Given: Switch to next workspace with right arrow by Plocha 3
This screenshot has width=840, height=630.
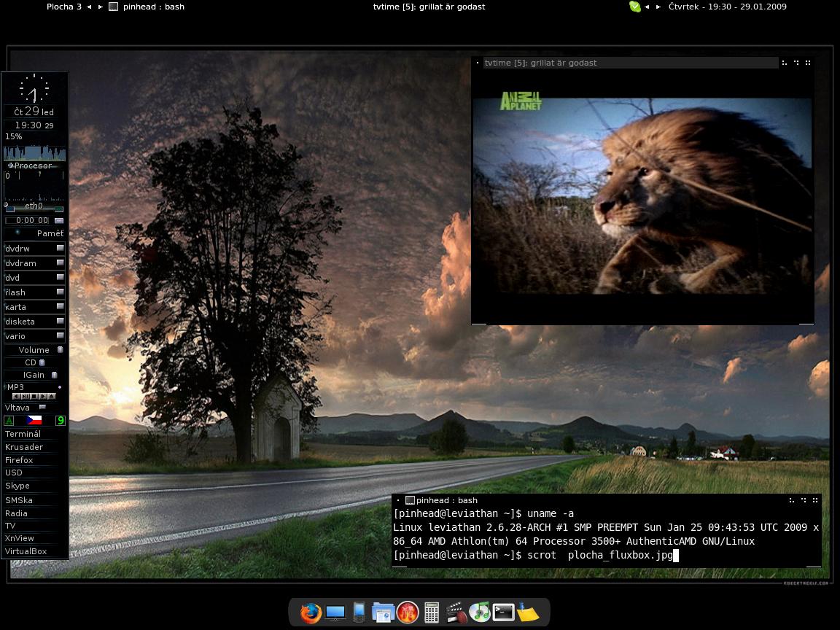Looking at the screenshot, I should point(100,7).
